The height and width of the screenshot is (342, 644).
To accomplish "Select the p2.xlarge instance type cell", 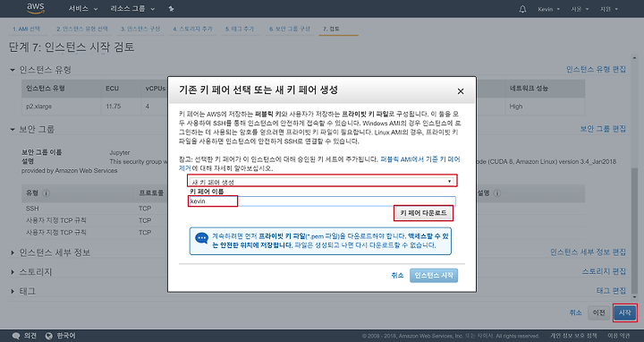I will pos(39,107).
